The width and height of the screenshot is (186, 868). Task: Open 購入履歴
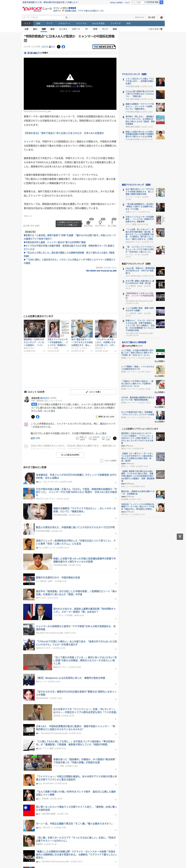tap(152, 17)
